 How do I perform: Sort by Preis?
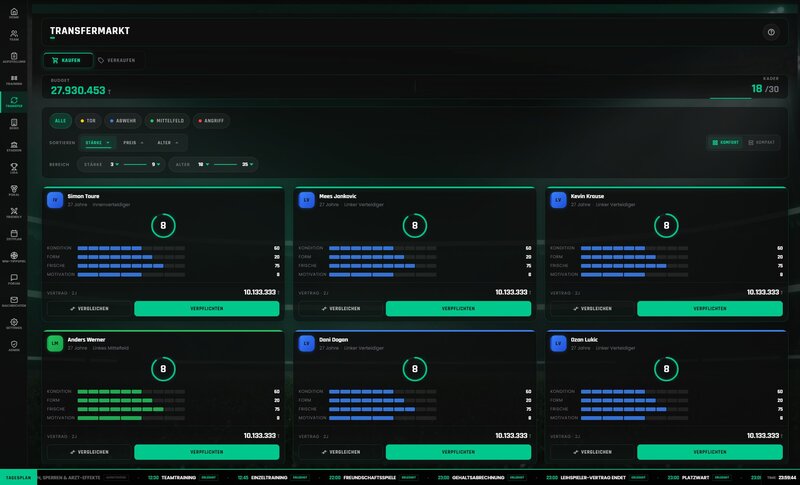coord(133,143)
